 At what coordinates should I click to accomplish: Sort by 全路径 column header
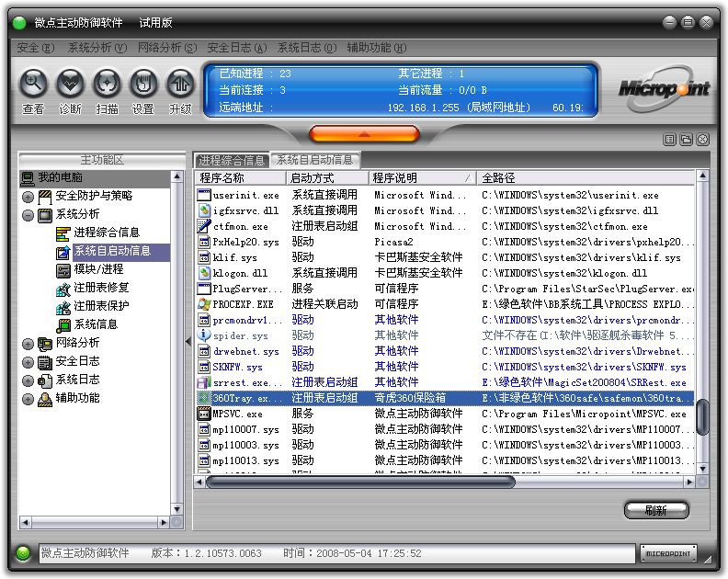[x=586, y=177]
